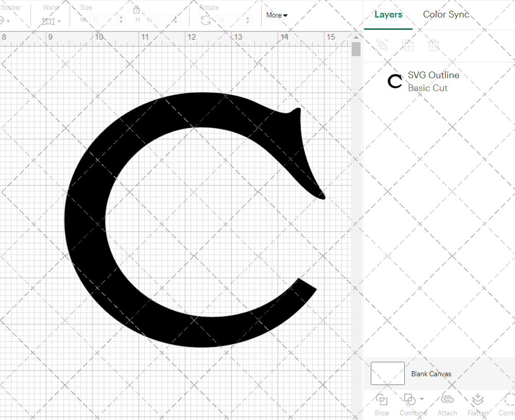515x420 pixels.
Task: Delete layer using the trash icon
Action: tap(434, 45)
